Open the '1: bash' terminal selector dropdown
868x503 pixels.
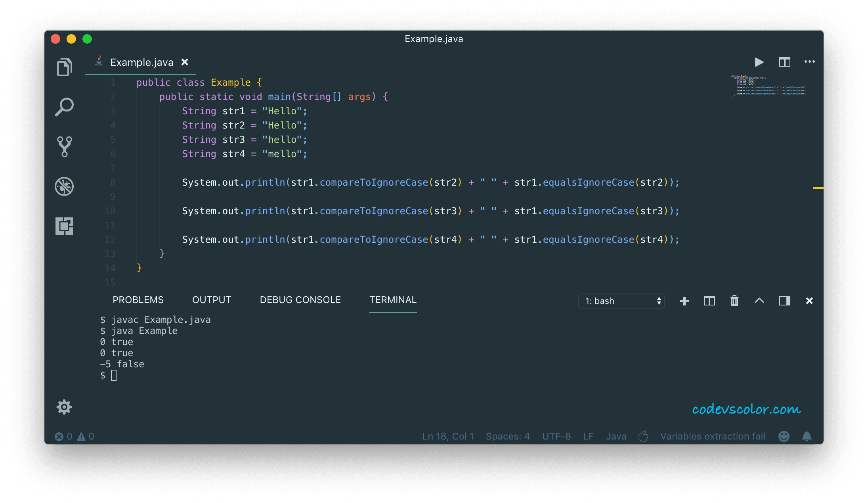621,301
